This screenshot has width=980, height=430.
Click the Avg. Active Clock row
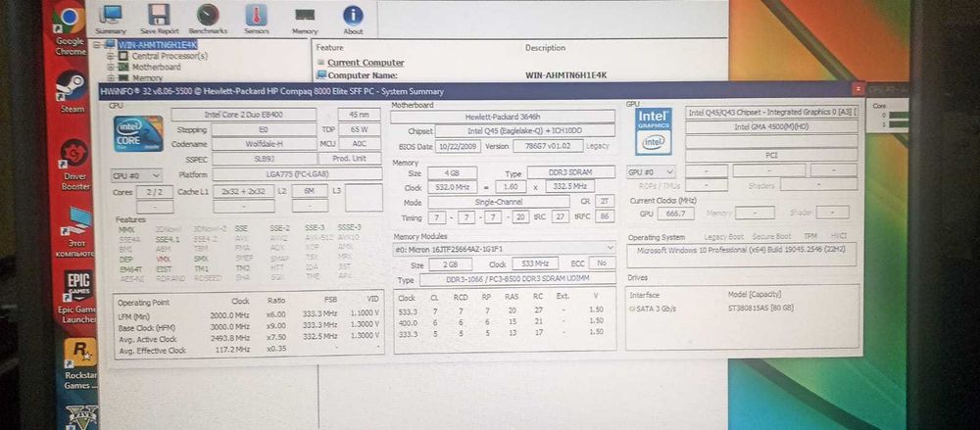point(248,338)
